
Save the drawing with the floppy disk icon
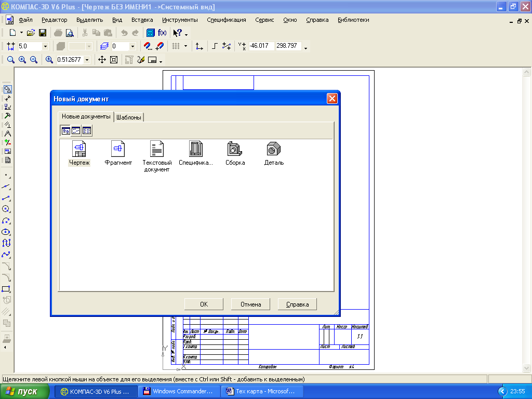click(x=43, y=33)
